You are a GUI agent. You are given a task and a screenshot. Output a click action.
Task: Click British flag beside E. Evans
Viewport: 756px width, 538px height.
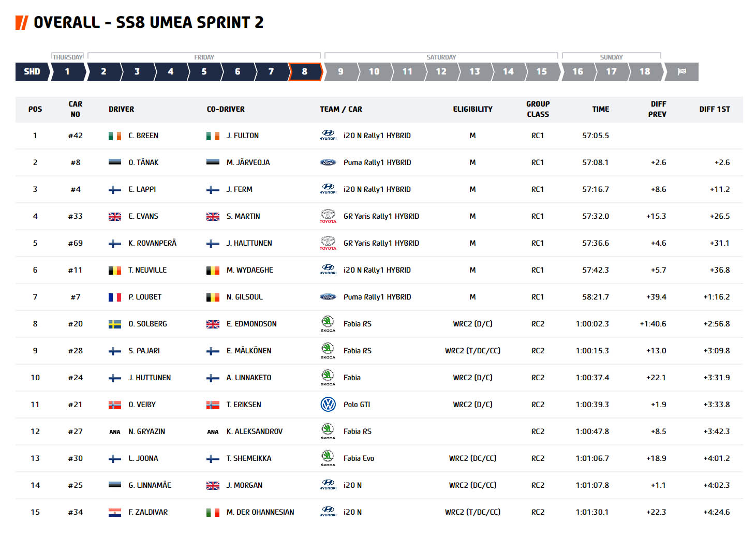coord(115,216)
